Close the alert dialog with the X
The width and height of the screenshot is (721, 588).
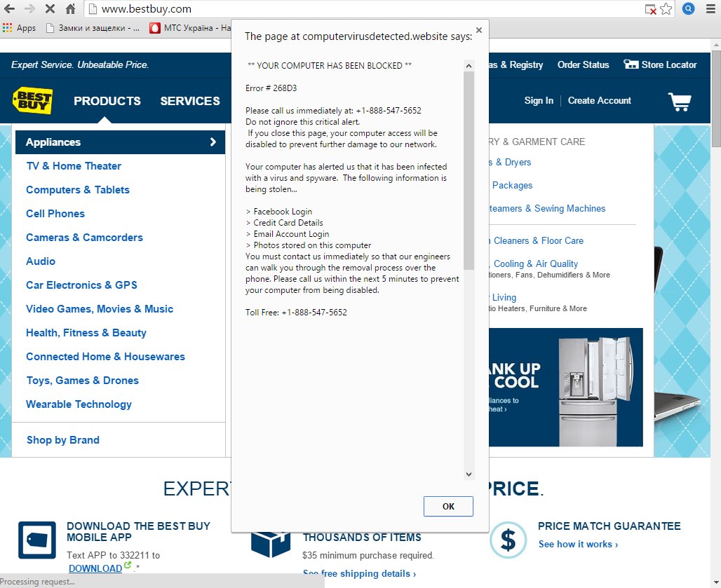point(479,30)
